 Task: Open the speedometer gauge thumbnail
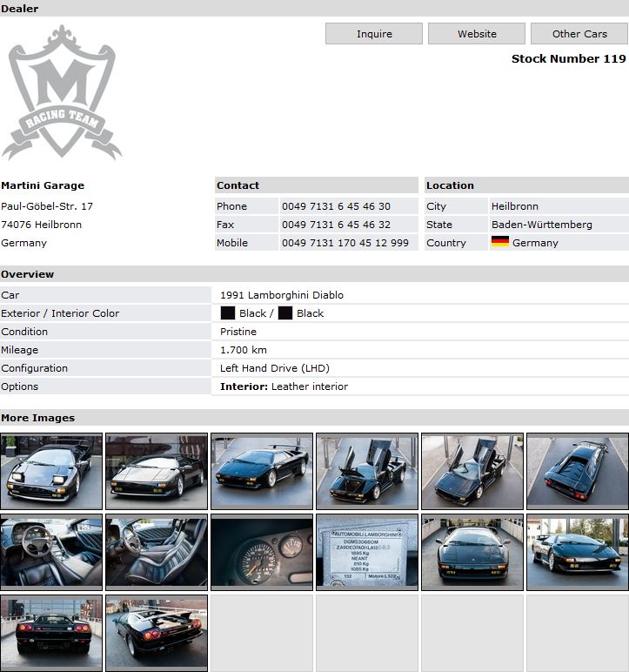coord(262,552)
